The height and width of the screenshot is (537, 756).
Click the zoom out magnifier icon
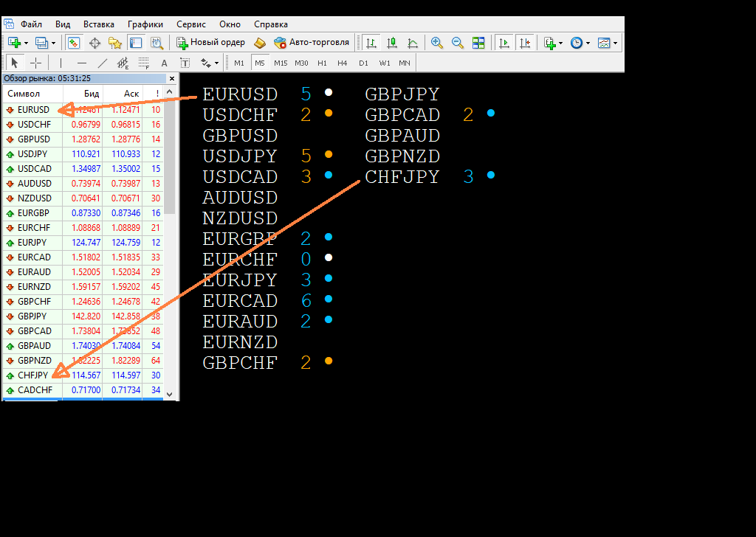coord(458,43)
